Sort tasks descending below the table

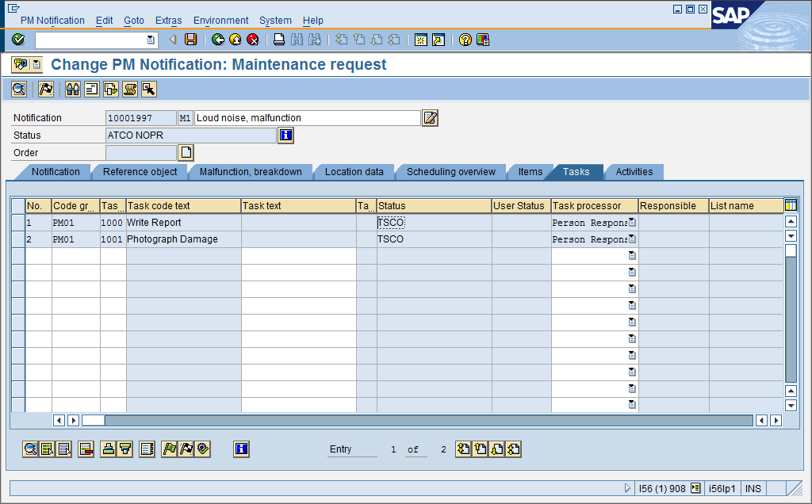click(x=125, y=449)
